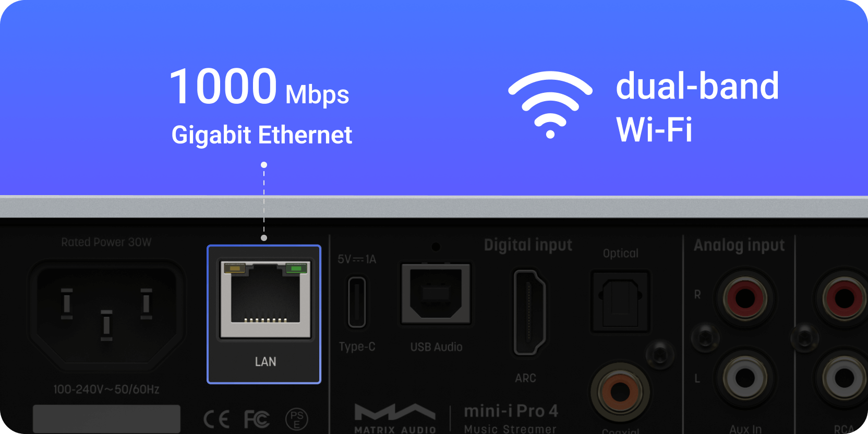Click the dual-band Wi-Fi text
868x434 pixels.
[x=697, y=107]
